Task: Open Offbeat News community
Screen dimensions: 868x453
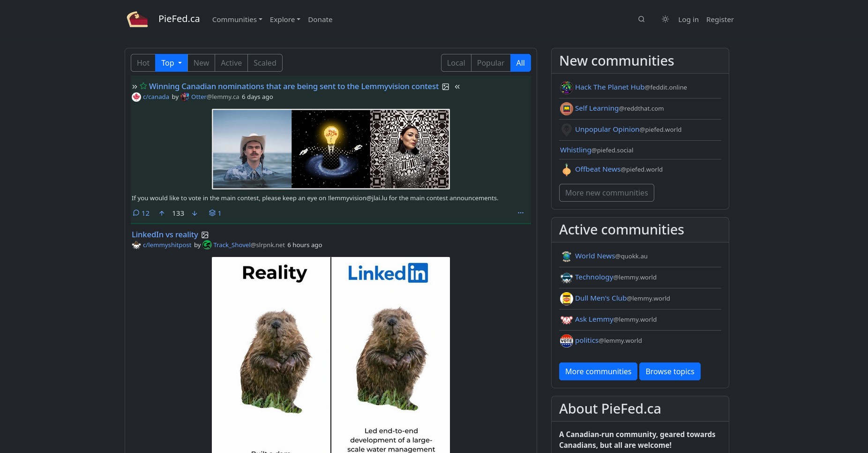Action: [619, 169]
